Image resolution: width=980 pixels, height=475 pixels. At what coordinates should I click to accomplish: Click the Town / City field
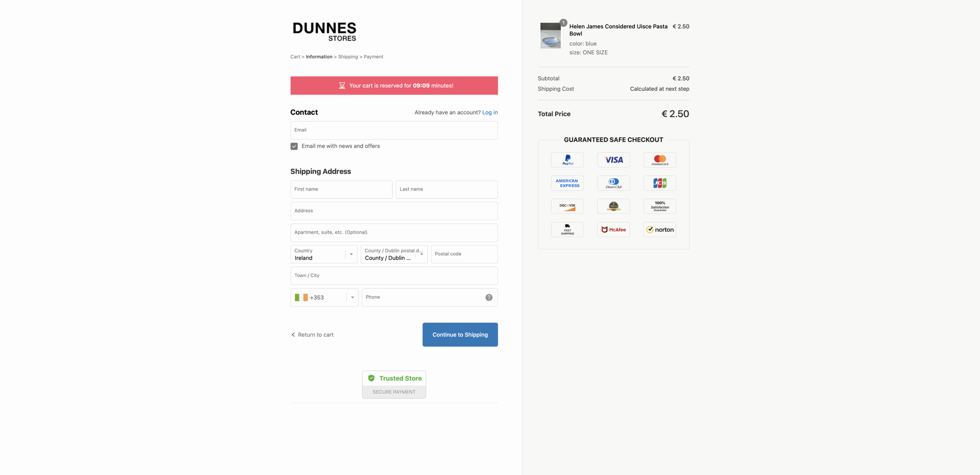click(394, 276)
